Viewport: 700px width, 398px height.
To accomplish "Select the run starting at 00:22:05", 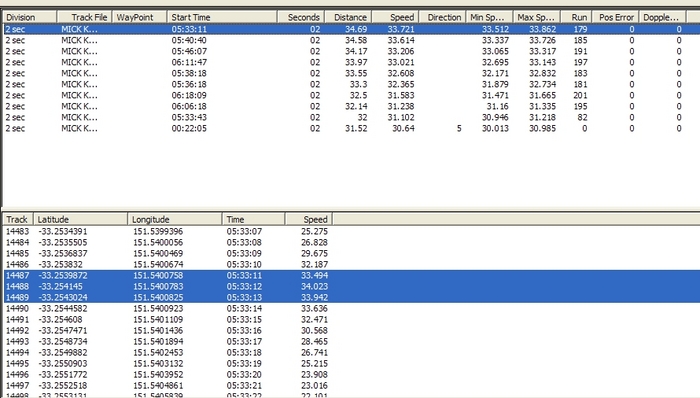I will (x=352, y=129).
